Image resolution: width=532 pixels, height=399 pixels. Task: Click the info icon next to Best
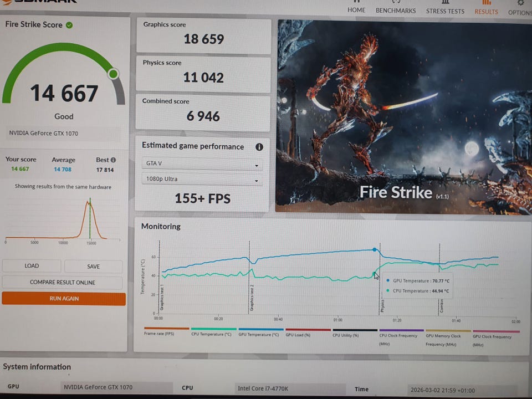[x=114, y=160]
